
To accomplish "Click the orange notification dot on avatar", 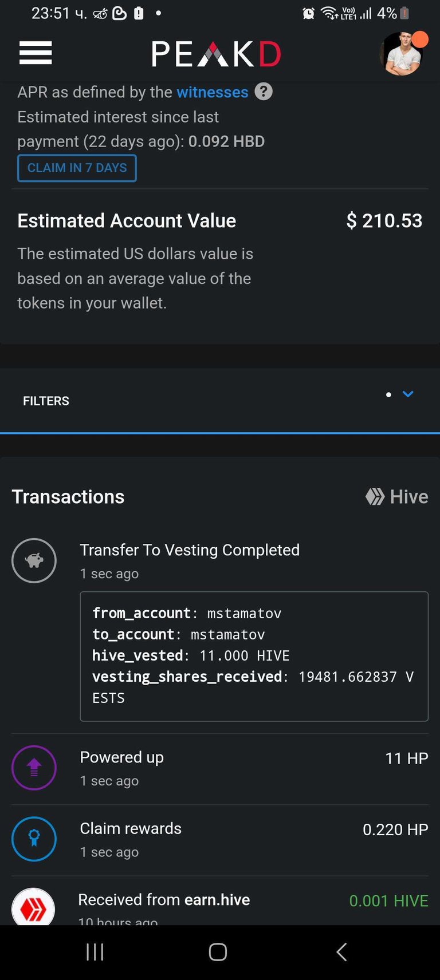I will tap(420, 39).
